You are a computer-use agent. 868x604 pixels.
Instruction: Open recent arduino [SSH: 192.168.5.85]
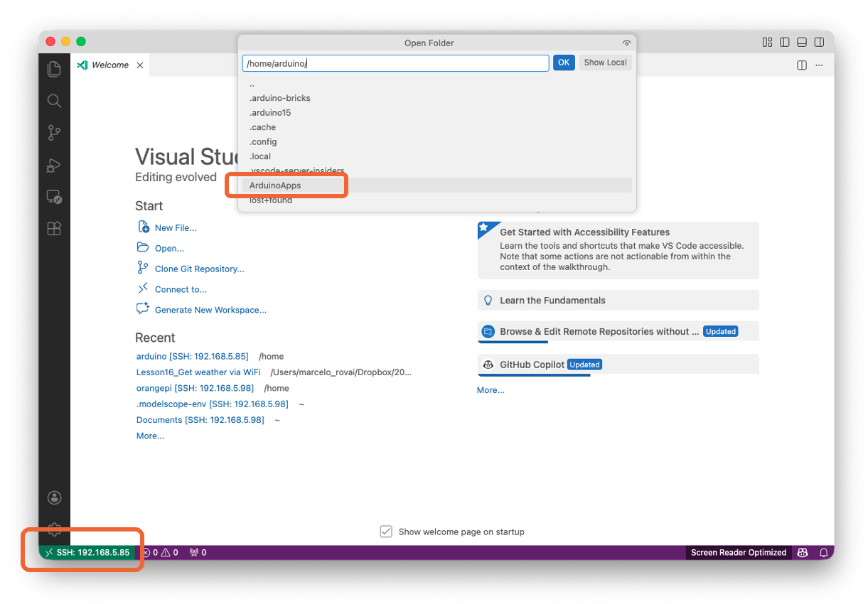click(x=192, y=356)
